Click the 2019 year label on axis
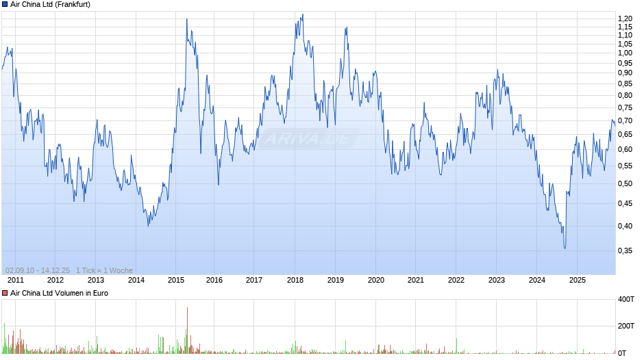 coord(336,280)
